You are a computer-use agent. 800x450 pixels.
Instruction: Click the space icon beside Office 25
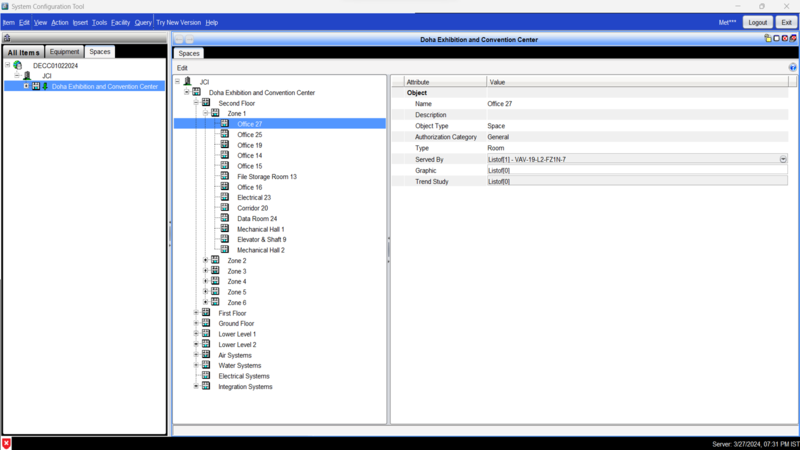coord(225,135)
